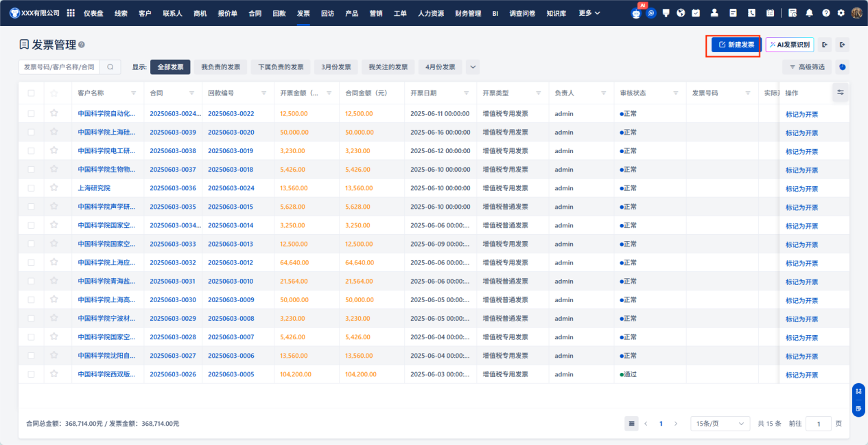Open help via question mark icon

[x=825, y=13]
